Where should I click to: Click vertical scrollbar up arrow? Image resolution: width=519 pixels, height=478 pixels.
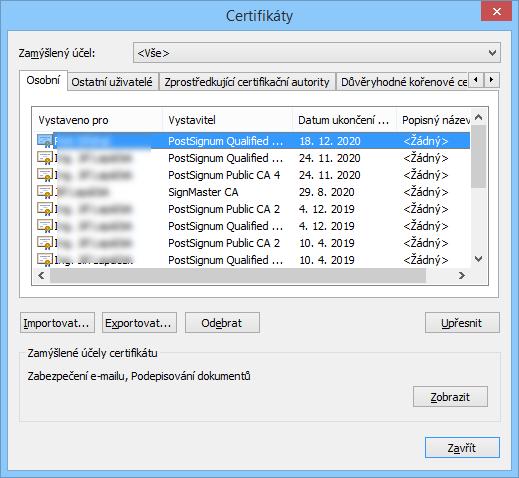[479, 117]
